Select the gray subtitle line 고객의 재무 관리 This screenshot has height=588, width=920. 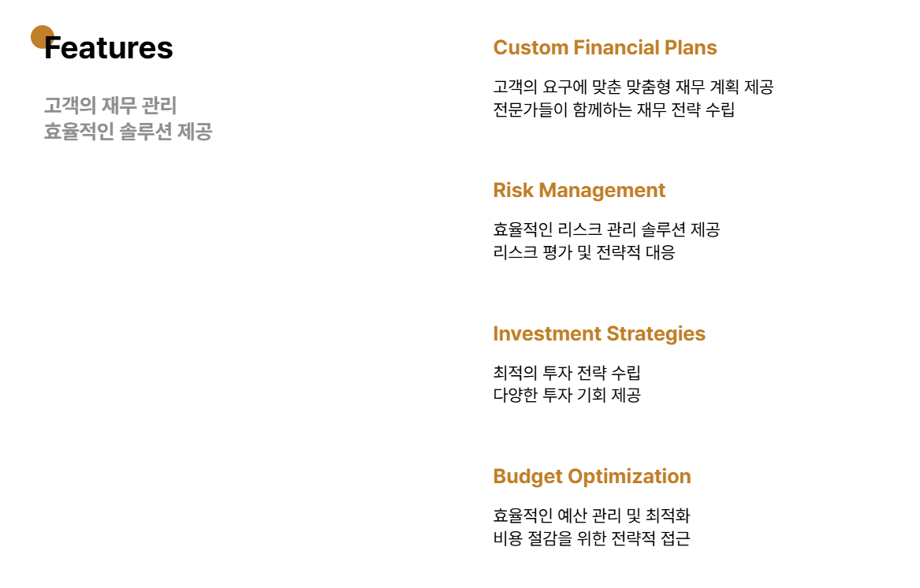[x=110, y=106]
